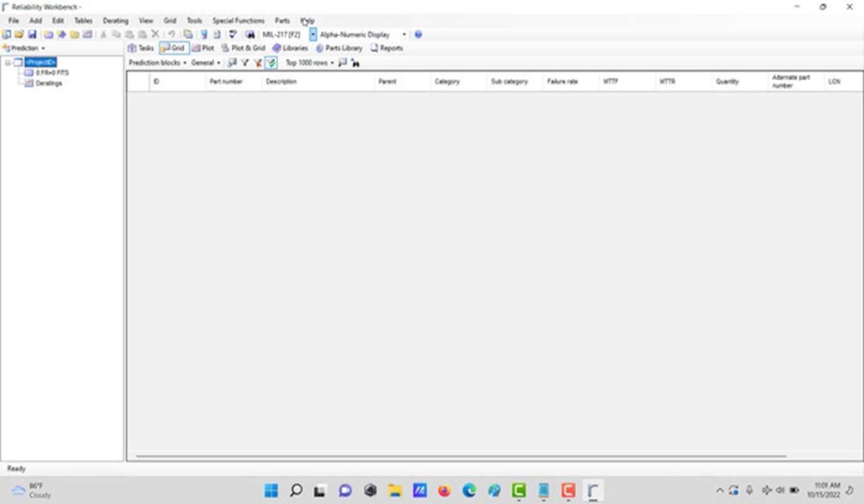This screenshot has height=504, width=864.
Task: Open a file using the Open folder icon
Action: pyautogui.click(x=18, y=35)
